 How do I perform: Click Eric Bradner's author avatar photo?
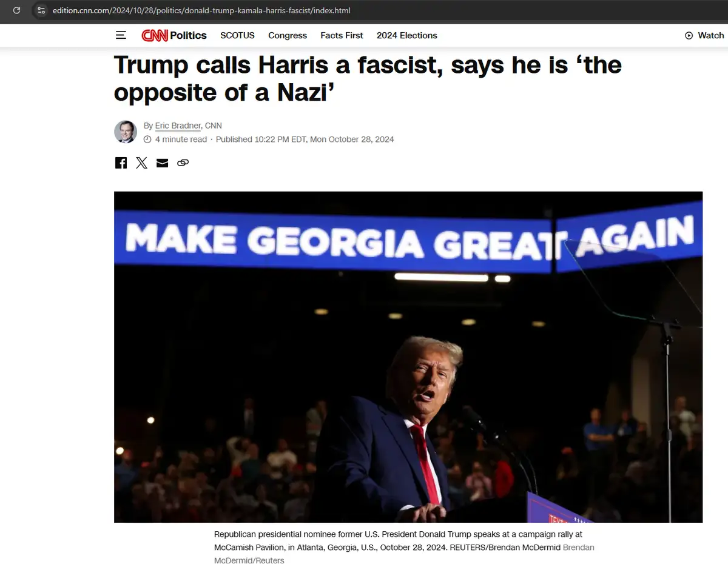coord(126,132)
